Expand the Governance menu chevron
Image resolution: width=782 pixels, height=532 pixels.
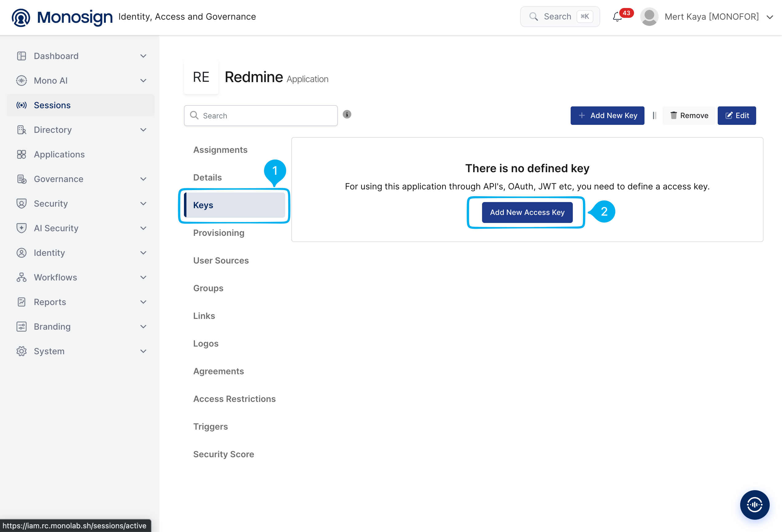point(143,179)
